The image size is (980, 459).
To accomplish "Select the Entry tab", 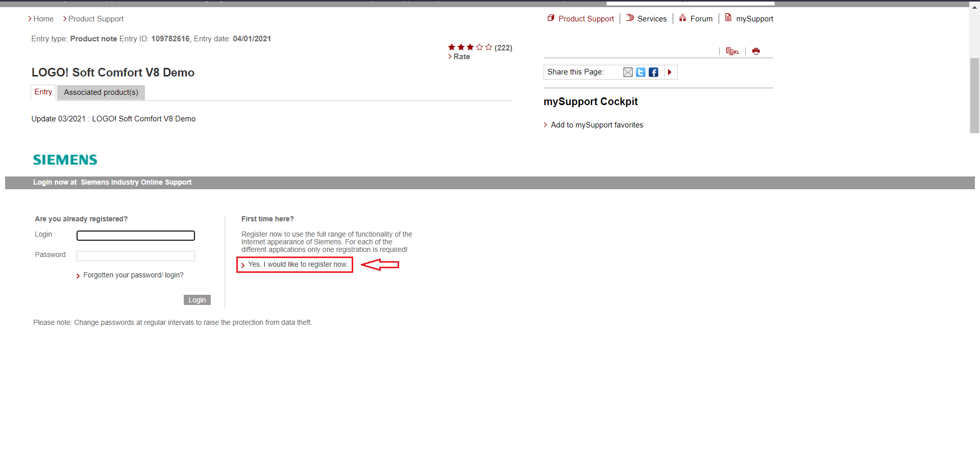I will pos(43,92).
